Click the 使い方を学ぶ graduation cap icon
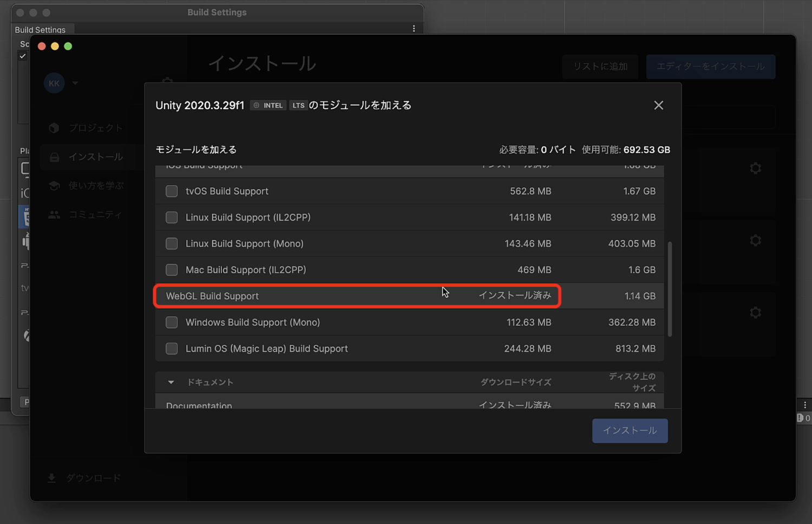The width and height of the screenshot is (812, 524). (54, 186)
